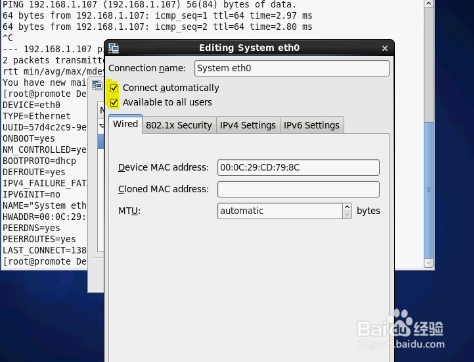Decrease MTU with the down stepper arrow
The height and width of the screenshot is (362, 474).
pyautogui.click(x=347, y=215)
